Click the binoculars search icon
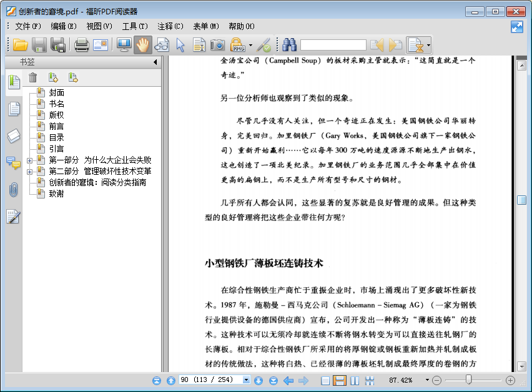The height and width of the screenshot is (392, 532). click(289, 45)
